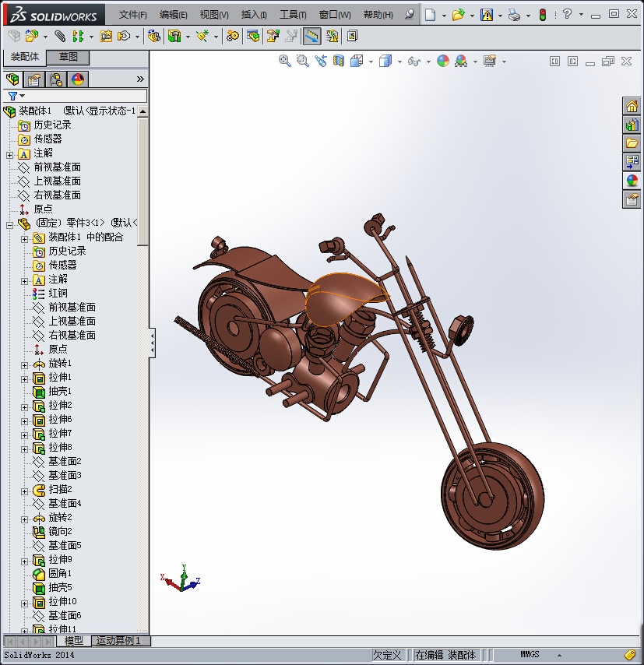Image resolution: width=644 pixels, height=665 pixels.
Task: Open the 工具(T) menu
Action: pyautogui.click(x=293, y=16)
